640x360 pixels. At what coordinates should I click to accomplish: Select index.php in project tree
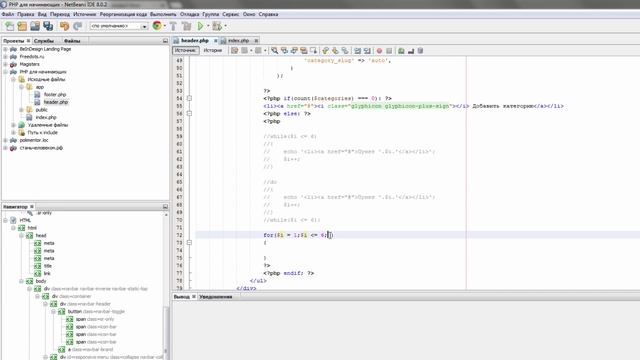tap(46, 118)
